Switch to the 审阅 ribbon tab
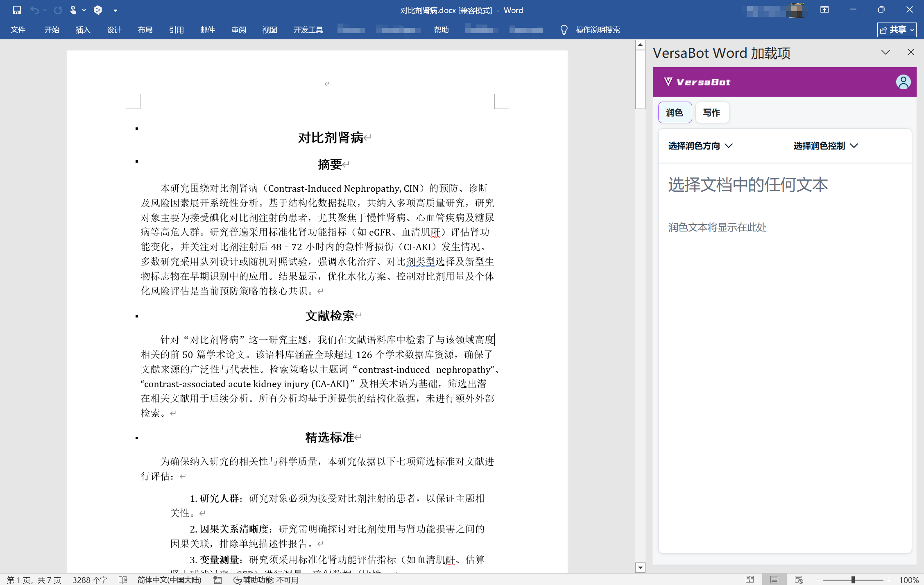This screenshot has width=924, height=585. click(238, 29)
